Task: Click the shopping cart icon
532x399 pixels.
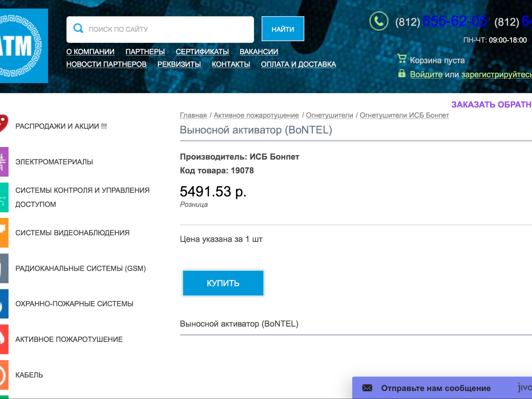Action: [x=402, y=58]
